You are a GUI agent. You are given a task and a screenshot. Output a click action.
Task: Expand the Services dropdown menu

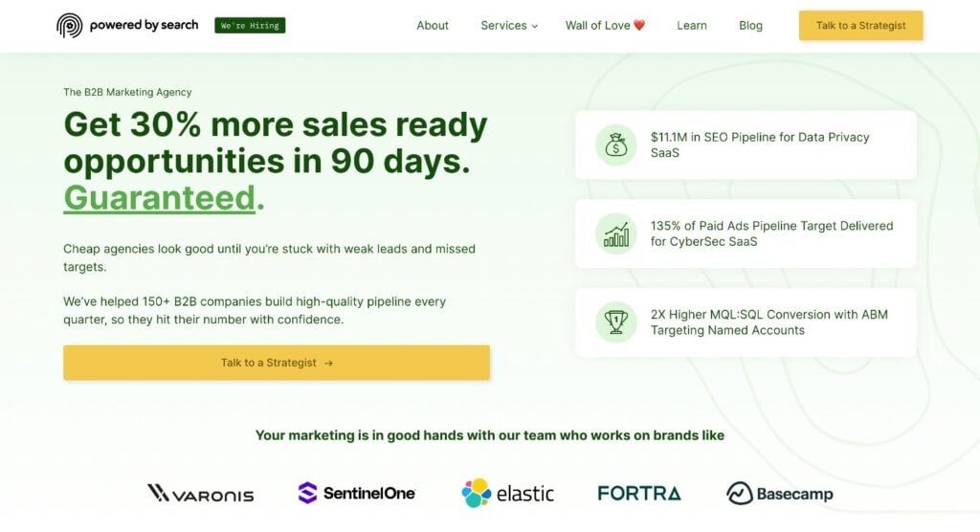click(509, 26)
